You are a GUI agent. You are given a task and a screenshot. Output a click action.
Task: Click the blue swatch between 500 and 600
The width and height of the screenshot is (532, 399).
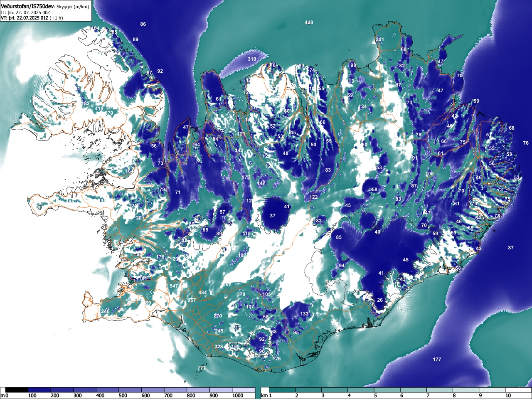(x=130, y=390)
